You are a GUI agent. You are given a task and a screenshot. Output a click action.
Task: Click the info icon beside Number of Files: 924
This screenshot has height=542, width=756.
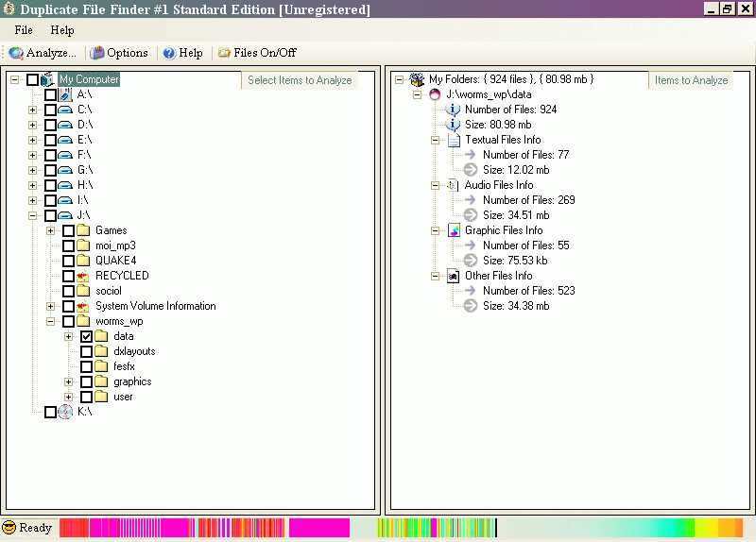pyautogui.click(x=453, y=110)
